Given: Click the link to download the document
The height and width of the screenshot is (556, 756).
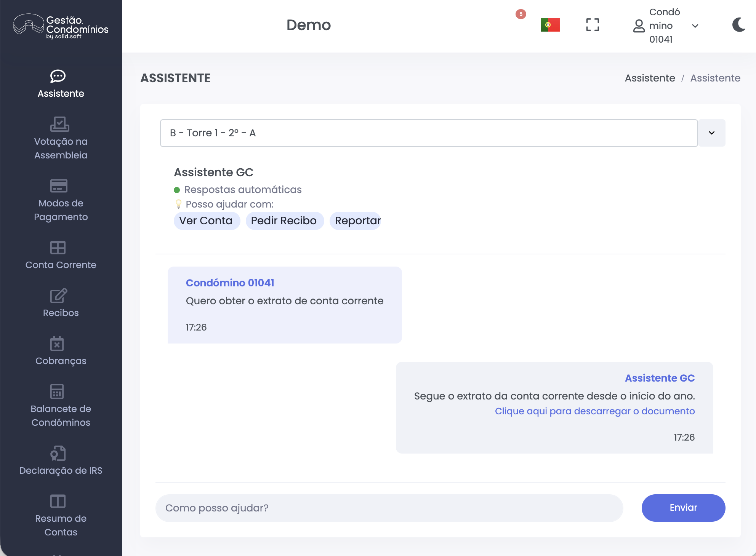Looking at the screenshot, I should (x=594, y=411).
